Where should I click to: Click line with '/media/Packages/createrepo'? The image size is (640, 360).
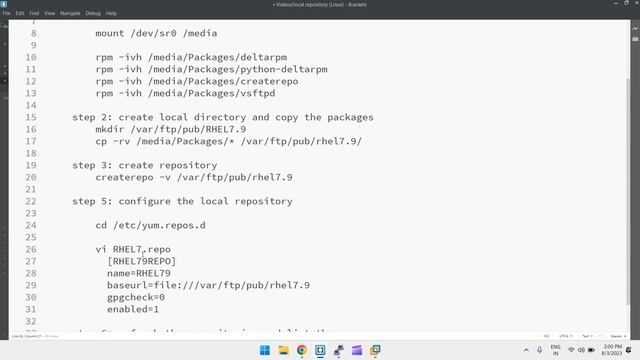click(197, 81)
